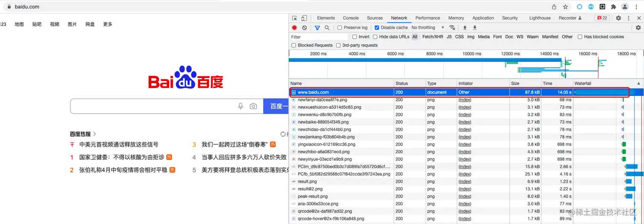The height and width of the screenshot is (224, 644).
Task: Check Has blocked cookies checkbox
Action: (580, 37)
